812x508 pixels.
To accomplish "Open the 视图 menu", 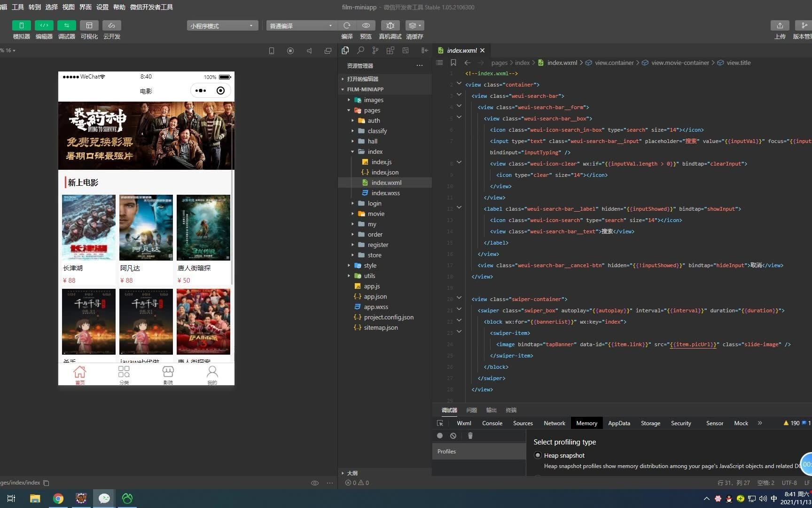I will pyautogui.click(x=69, y=7).
